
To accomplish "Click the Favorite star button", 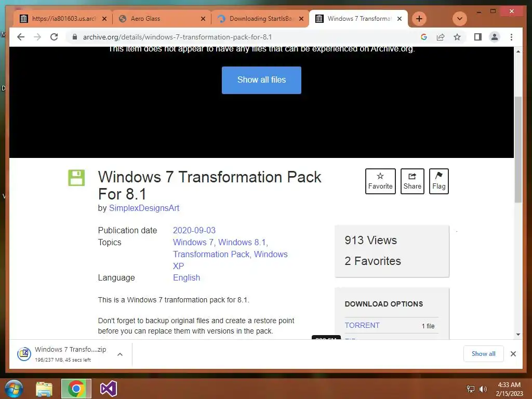I will pyautogui.click(x=380, y=181).
